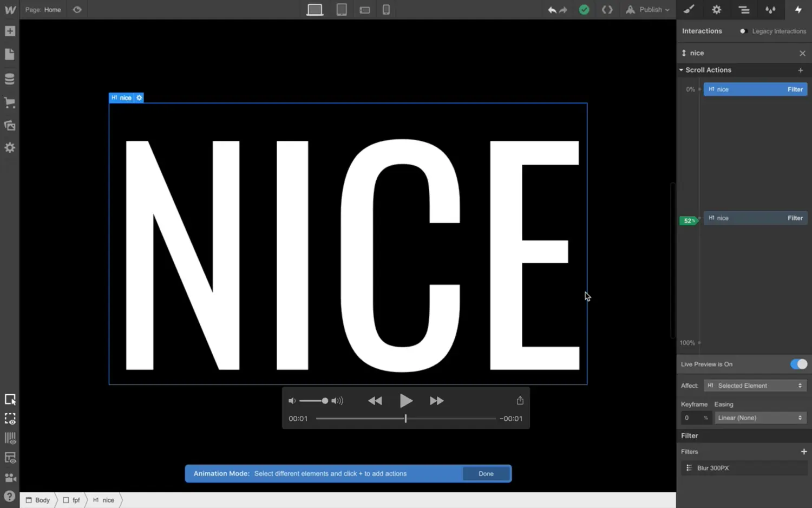Open the Webflow logo menu

(10, 10)
